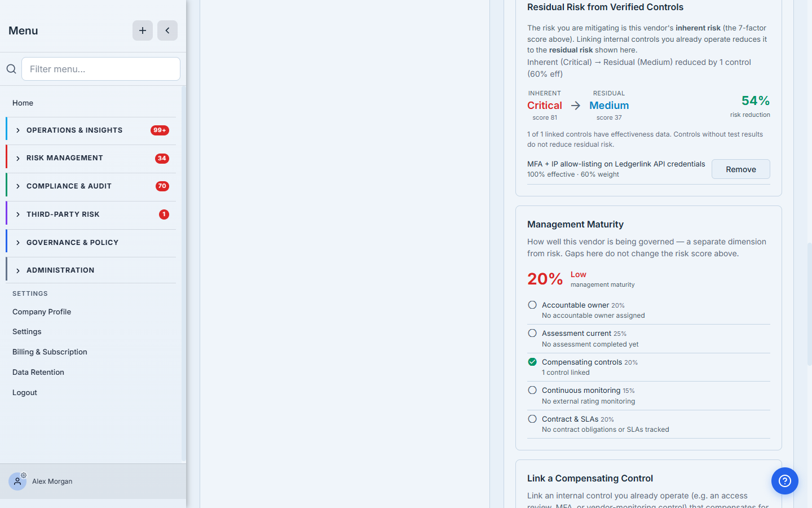Click the plus icon beside Menu
812x508 pixels.
(143, 30)
